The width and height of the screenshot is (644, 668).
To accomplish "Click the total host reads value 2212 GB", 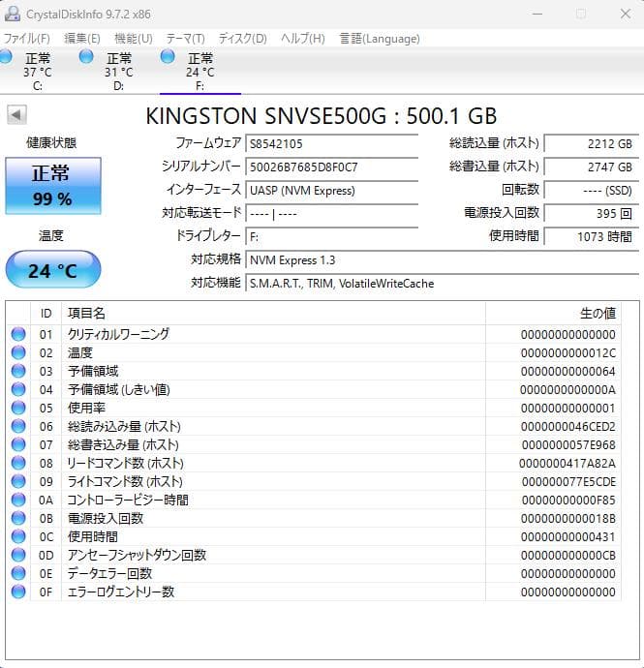I will coord(591,143).
